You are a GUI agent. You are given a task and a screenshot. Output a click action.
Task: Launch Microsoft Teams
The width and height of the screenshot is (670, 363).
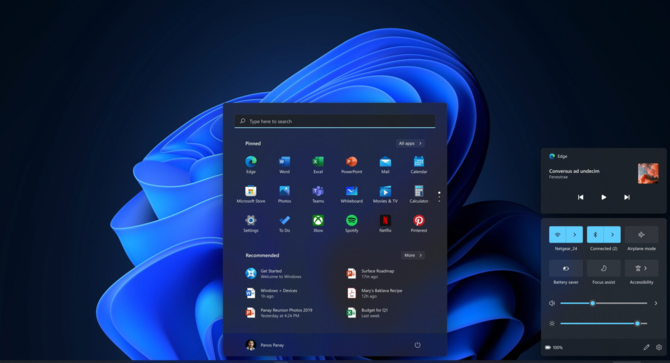(318, 194)
